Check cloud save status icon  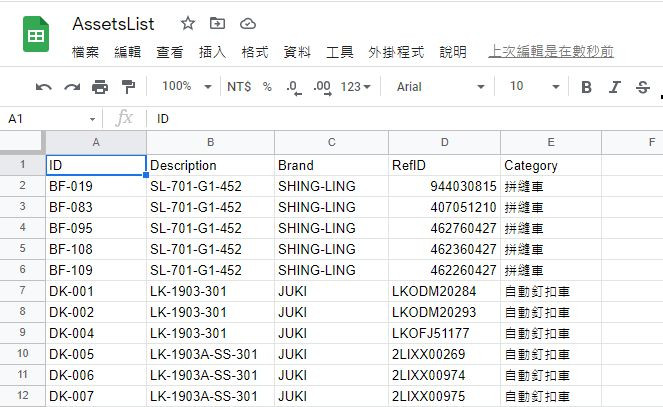248,24
